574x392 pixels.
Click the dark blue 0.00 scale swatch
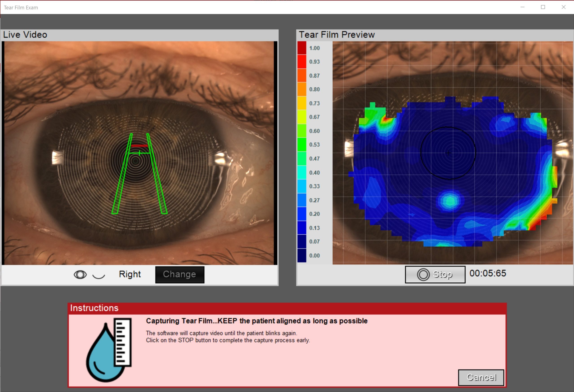coord(302,256)
